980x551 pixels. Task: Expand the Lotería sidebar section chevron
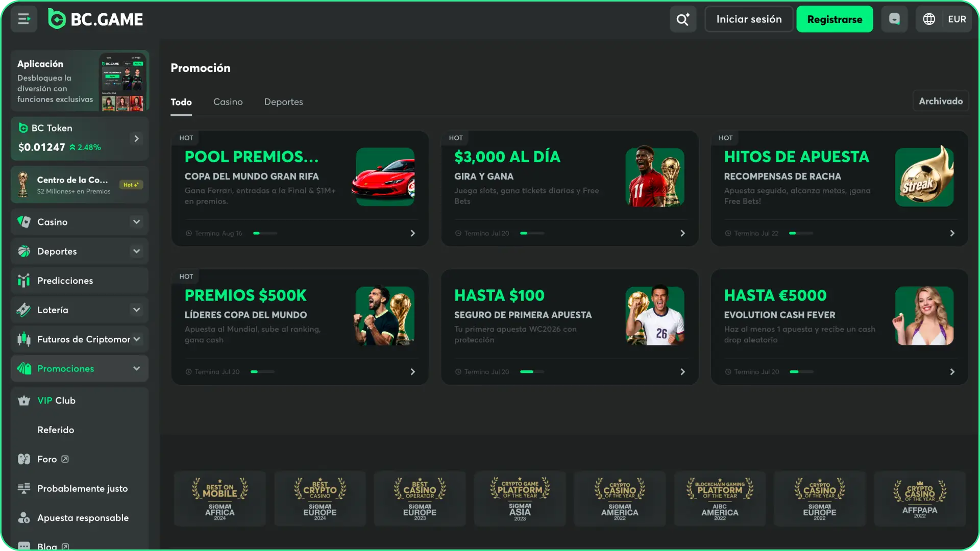coord(136,310)
